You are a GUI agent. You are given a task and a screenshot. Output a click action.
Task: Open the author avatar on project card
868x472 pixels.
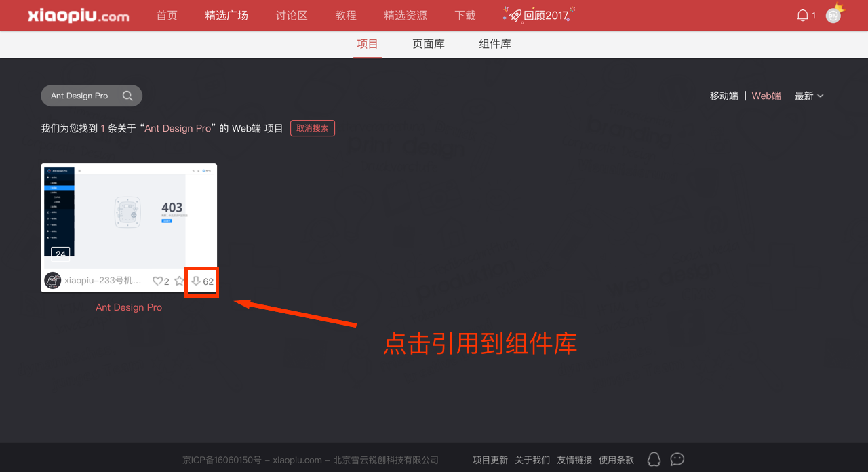(x=52, y=280)
